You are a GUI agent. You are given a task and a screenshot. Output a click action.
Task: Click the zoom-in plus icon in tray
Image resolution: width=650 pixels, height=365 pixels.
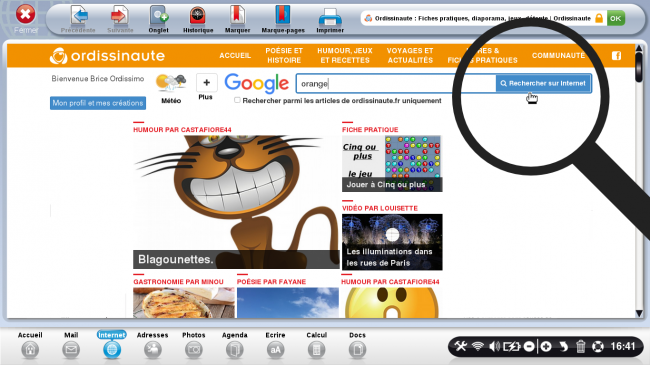click(546, 346)
